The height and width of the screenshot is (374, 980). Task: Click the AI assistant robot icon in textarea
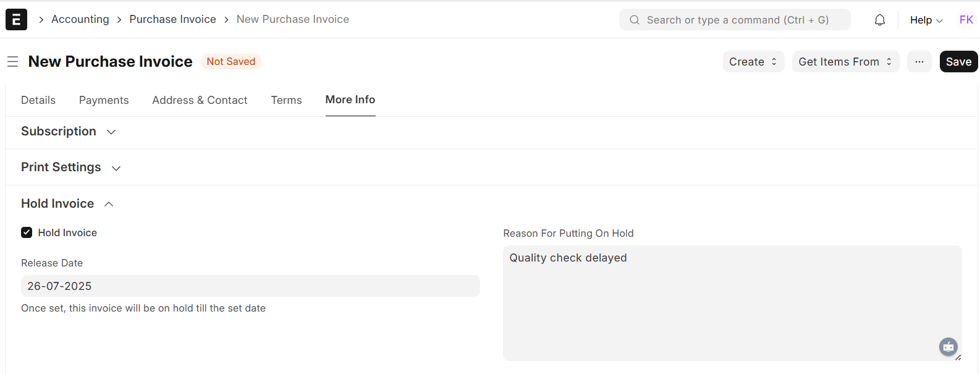(x=948, y=347)
